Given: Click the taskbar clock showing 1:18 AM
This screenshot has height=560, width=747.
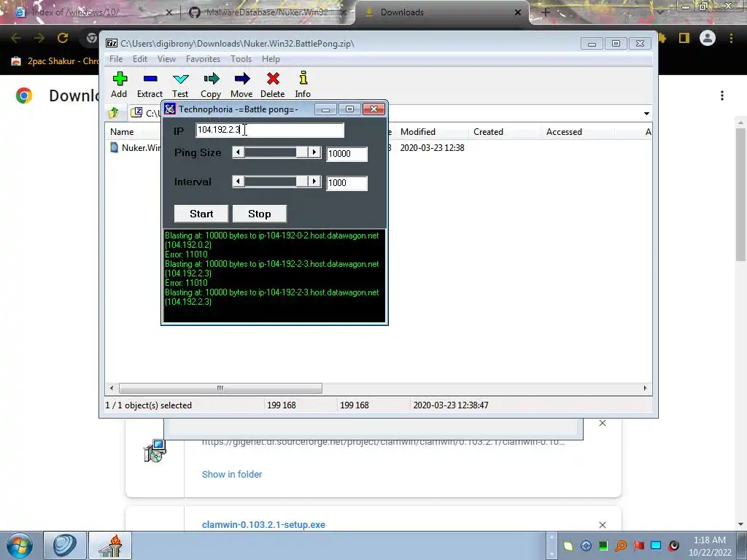Looking at the screenshot, I should (710, 546).
